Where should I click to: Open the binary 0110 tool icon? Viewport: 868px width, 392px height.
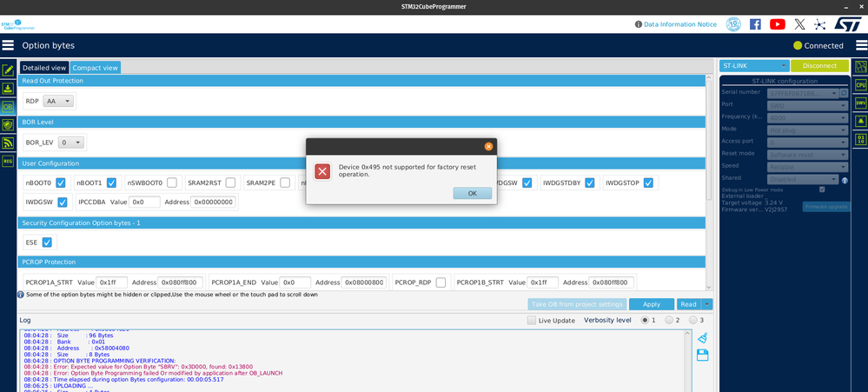[x=861, y=138]
